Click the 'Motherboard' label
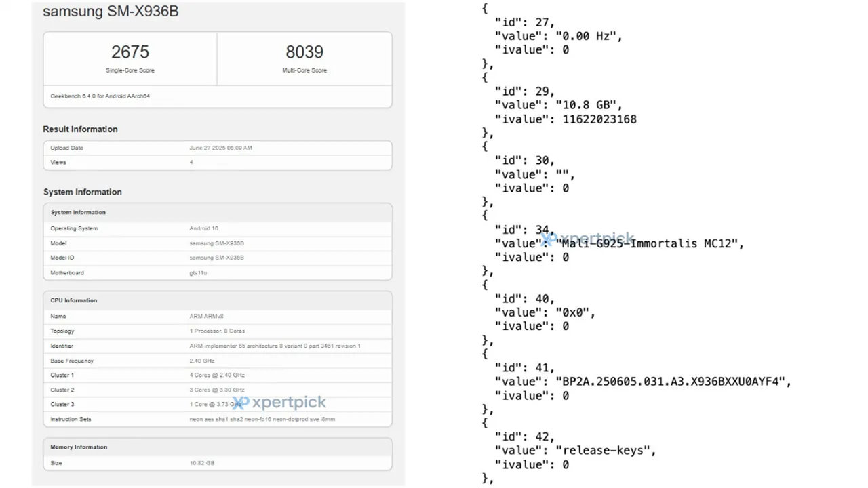 (x=67, y=273)
